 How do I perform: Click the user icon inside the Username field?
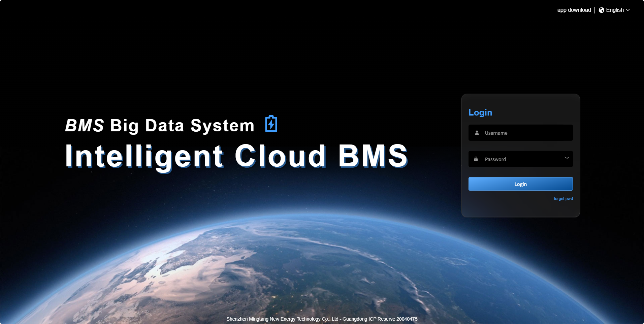477,133
